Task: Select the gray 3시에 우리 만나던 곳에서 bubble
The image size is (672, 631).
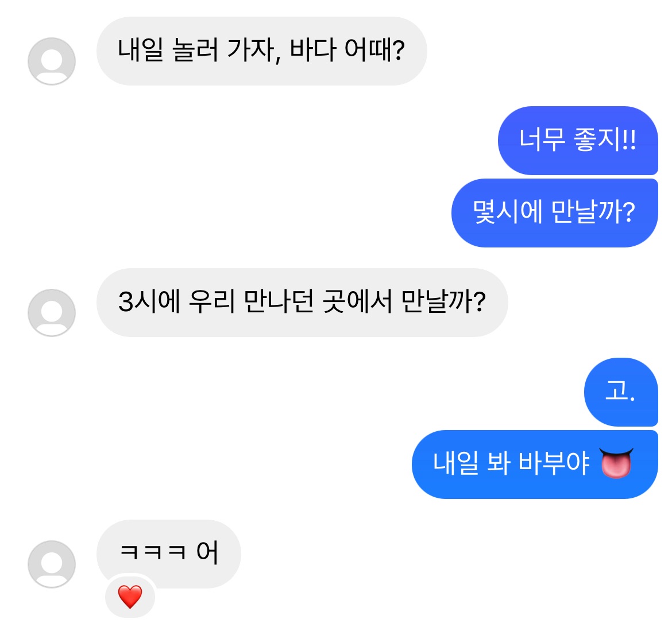Action: click(302, 303)
